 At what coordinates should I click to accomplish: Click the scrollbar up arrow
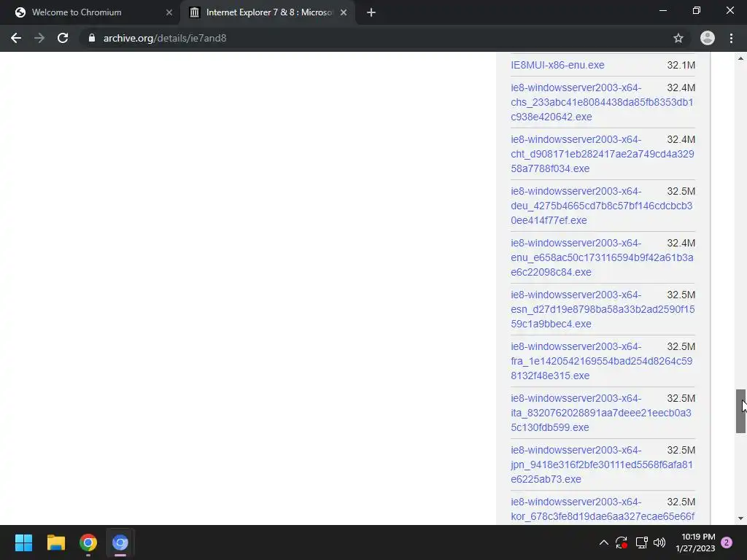pos(740,58)
